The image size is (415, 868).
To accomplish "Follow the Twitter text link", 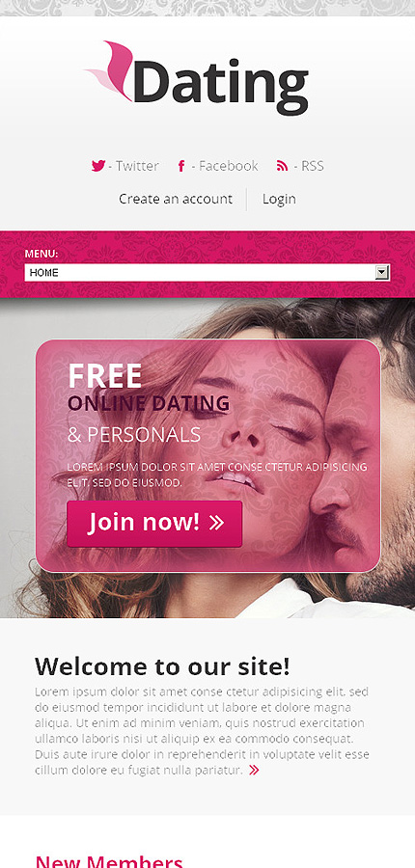I will coord(133,166).
